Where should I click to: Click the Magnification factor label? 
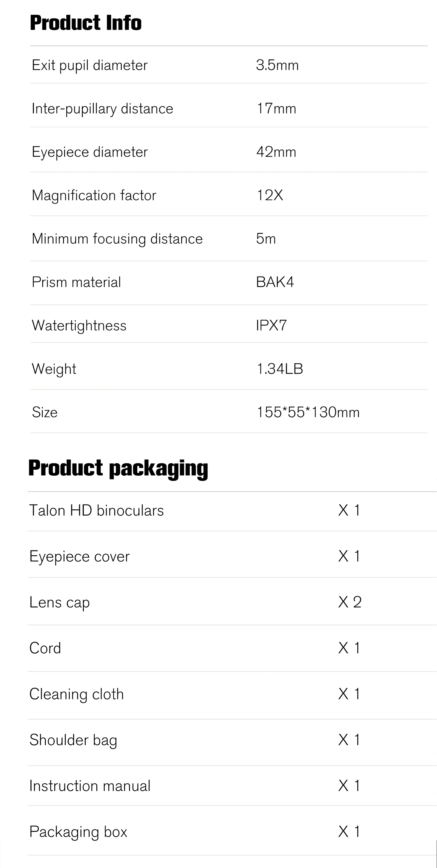(x=94, y=195)
